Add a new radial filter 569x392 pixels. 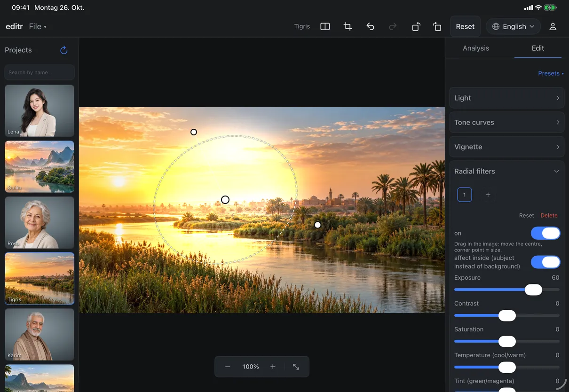tap(488, 195)
